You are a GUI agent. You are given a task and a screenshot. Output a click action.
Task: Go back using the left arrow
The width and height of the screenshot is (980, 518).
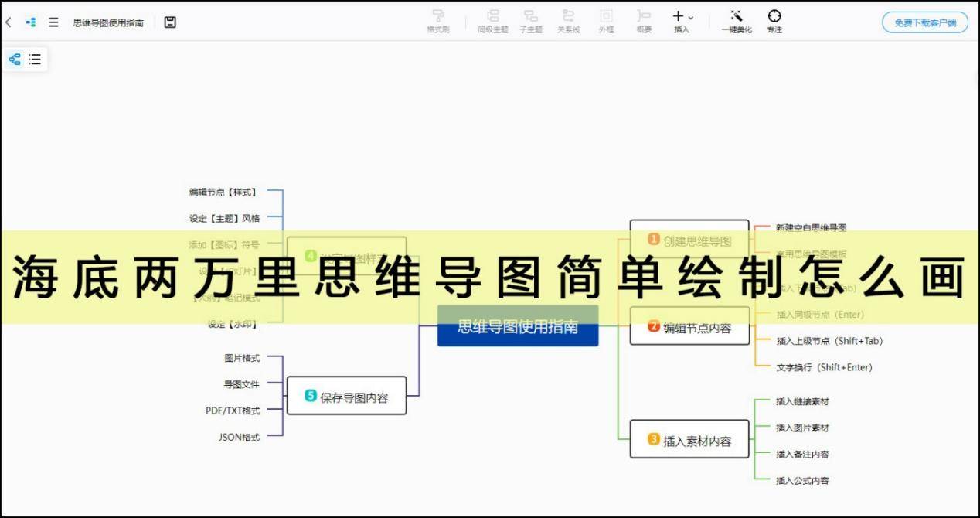pyautogui.click(x=8, y=22)
